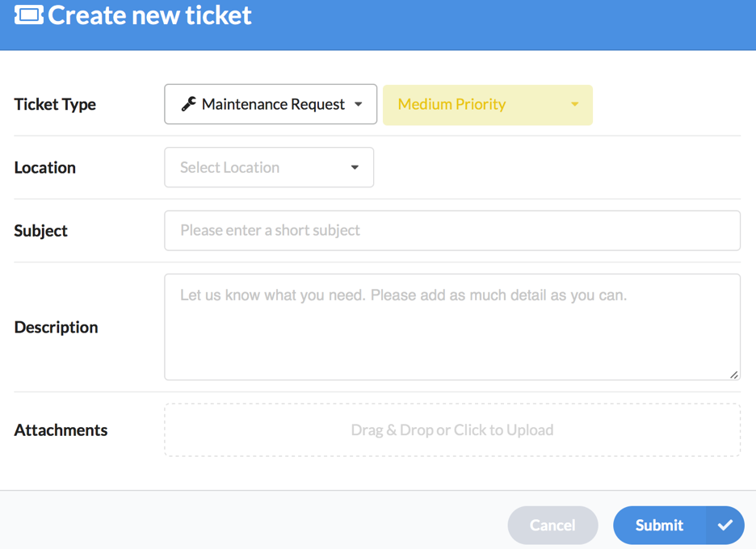Open the Select Location dropdown
This screenshot has height=549, width=756.
click(x=268, y=167)
